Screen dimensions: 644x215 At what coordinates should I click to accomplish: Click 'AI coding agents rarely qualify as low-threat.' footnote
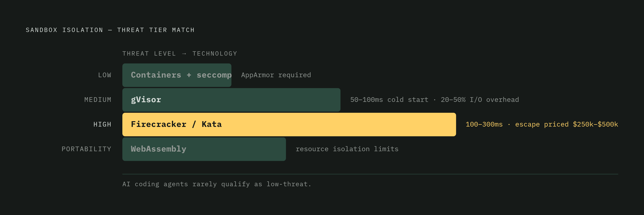pos(217,184)
